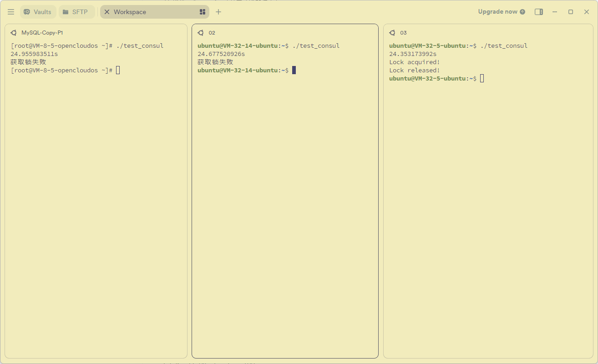598x364 pixels.
Task: Toggle the right sidebar panel
Action: (x=539, y=12)
